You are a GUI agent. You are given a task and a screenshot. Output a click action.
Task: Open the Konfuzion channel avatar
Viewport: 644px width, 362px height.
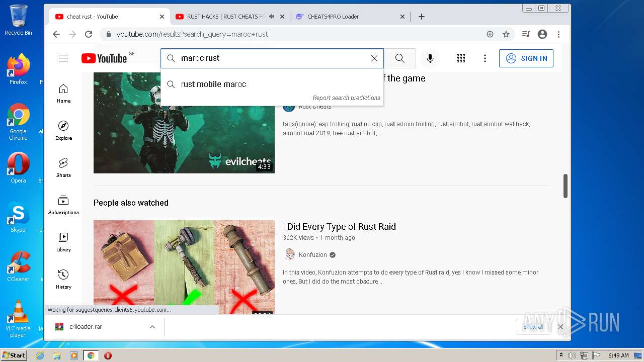pos(289,254)
